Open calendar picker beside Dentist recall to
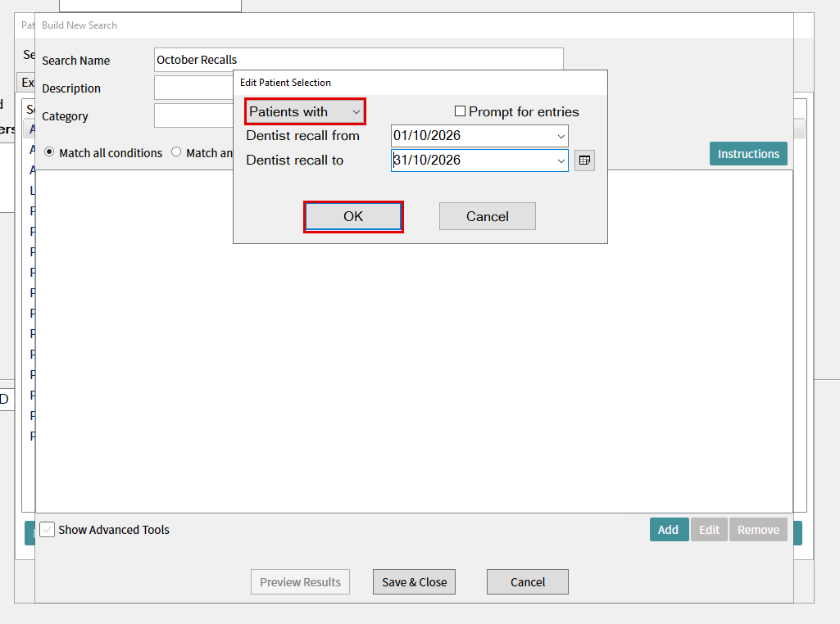The image size is (840, 624). 584,160
